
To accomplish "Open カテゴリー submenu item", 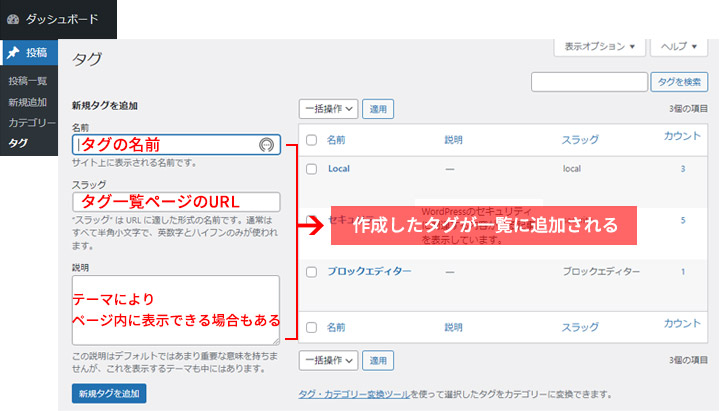I will coord(32,123).
